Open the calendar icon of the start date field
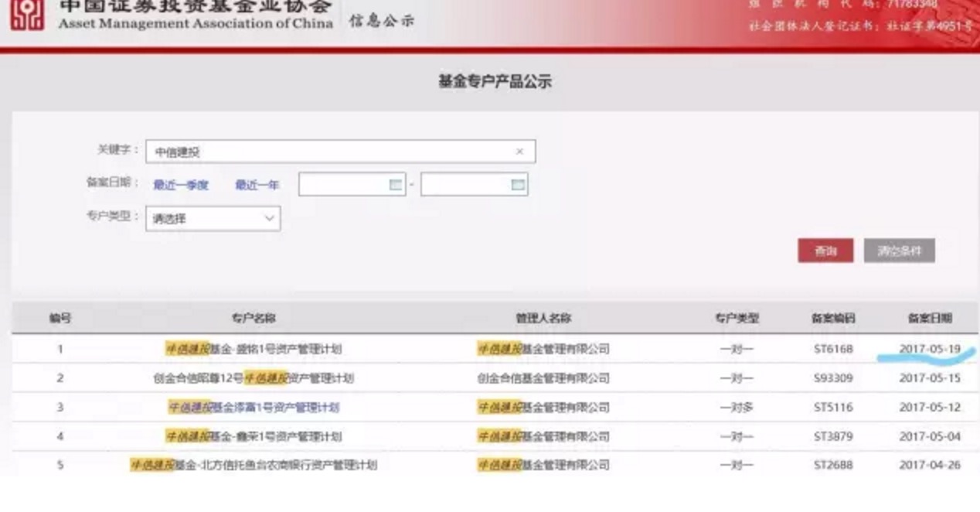The image size is (980, 512). [396, 185]
